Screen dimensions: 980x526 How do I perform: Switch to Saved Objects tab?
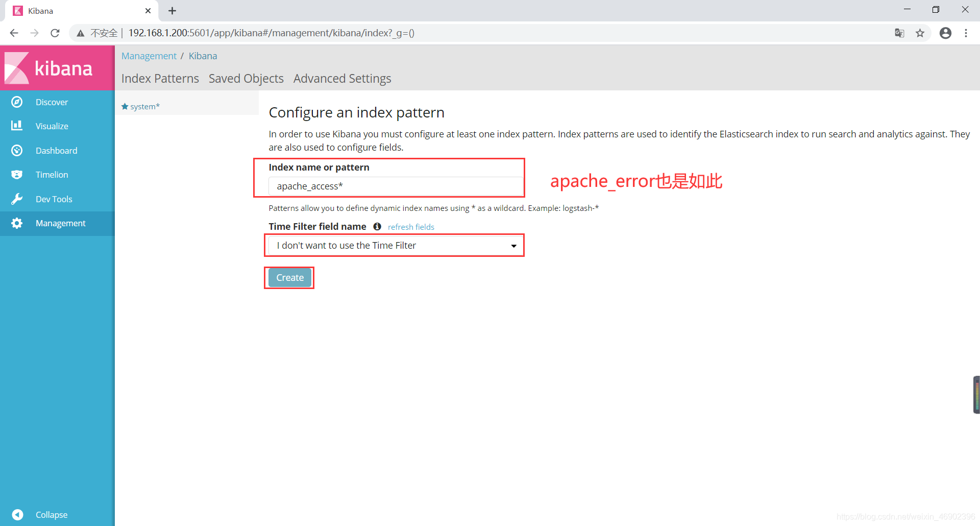click(x=246, y=79)
